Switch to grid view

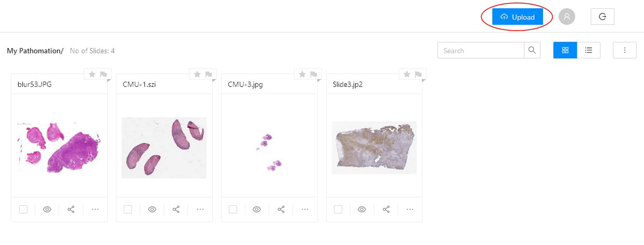click(565, 50)
